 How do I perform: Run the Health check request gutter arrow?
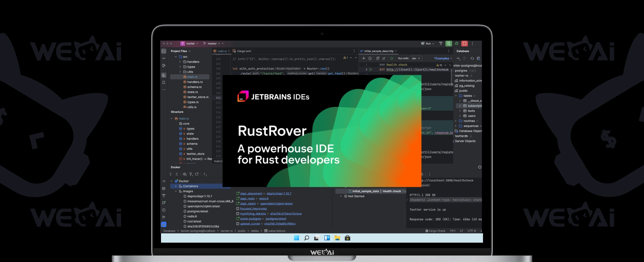(371, 70)
